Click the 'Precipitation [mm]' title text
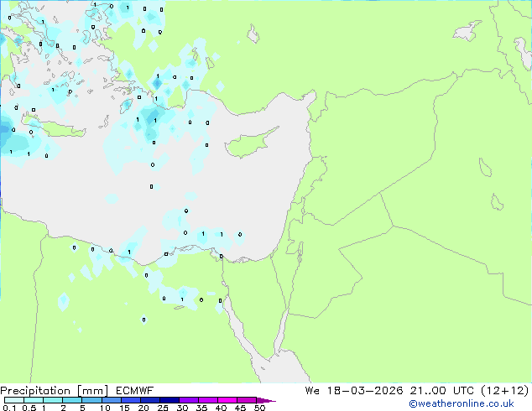The width and height of the screenshot is (532, 411). coord(55,391)
